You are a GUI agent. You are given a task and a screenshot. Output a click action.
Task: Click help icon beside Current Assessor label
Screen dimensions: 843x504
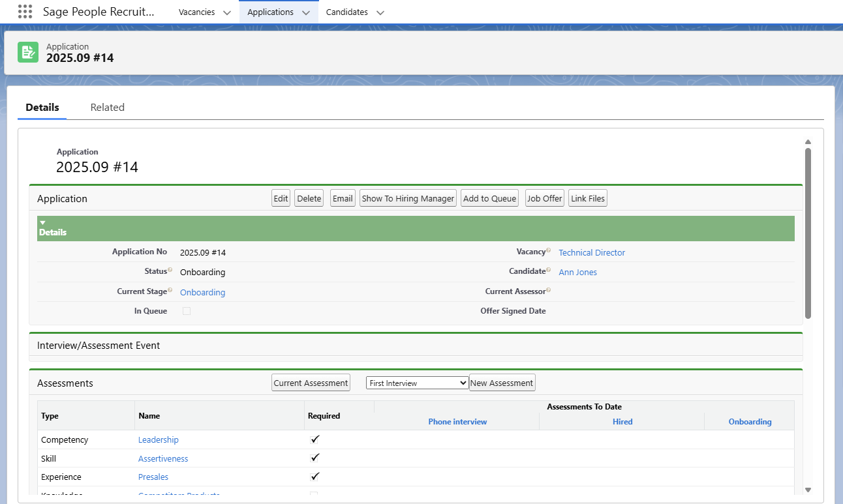[549, 290]
